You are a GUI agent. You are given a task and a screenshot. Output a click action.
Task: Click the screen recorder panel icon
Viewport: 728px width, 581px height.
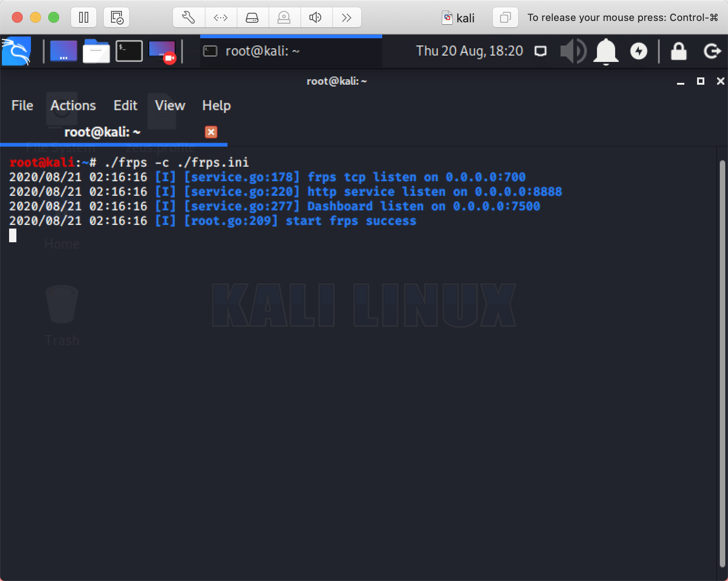click(x=162, y=51)
